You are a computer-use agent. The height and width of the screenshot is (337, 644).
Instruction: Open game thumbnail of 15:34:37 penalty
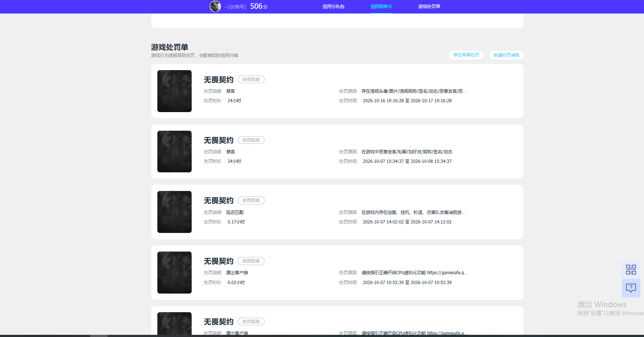coord(175,152)
